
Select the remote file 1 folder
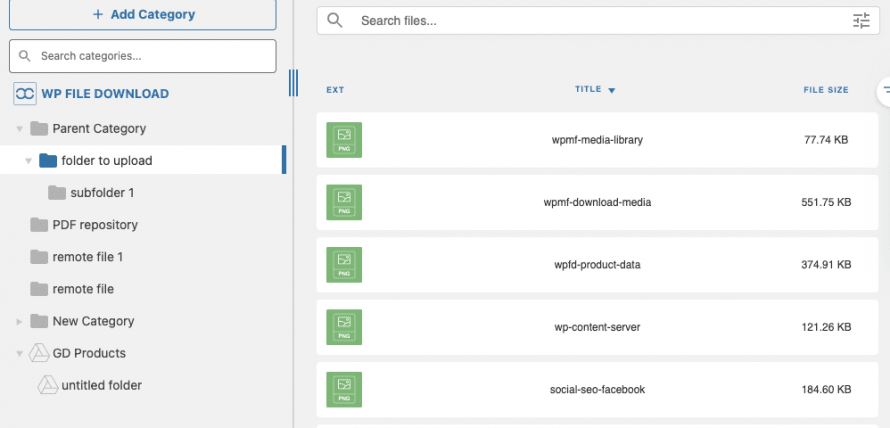87,257
